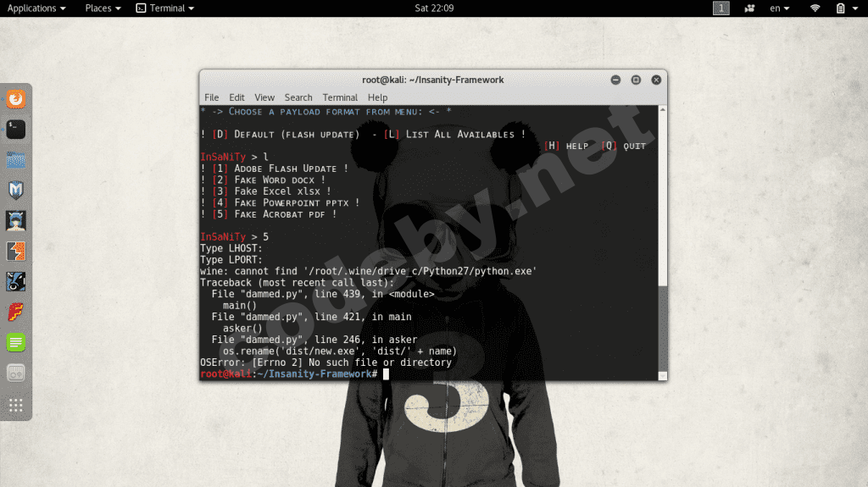
Task: Open the View menu in terminal
Action: pyautogui.click(x=264, y=97)
